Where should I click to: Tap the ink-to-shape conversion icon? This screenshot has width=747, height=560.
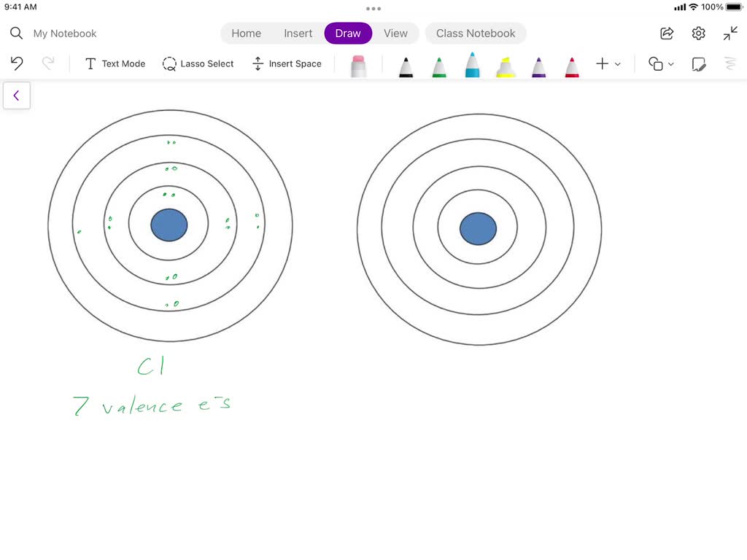[x=730, y=64]
